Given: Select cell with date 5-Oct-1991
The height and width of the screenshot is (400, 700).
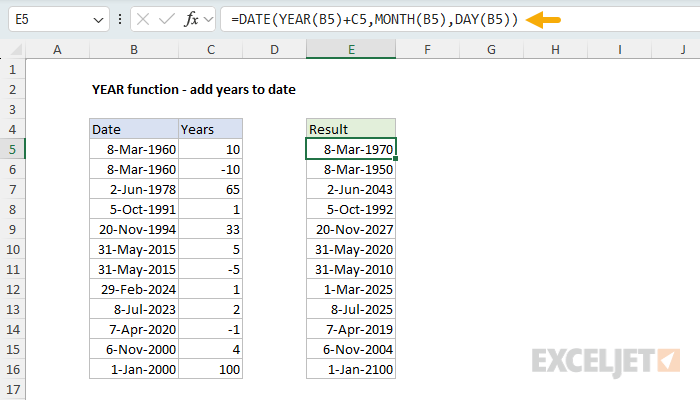Looking at the screenshot, I should [134, 209].
